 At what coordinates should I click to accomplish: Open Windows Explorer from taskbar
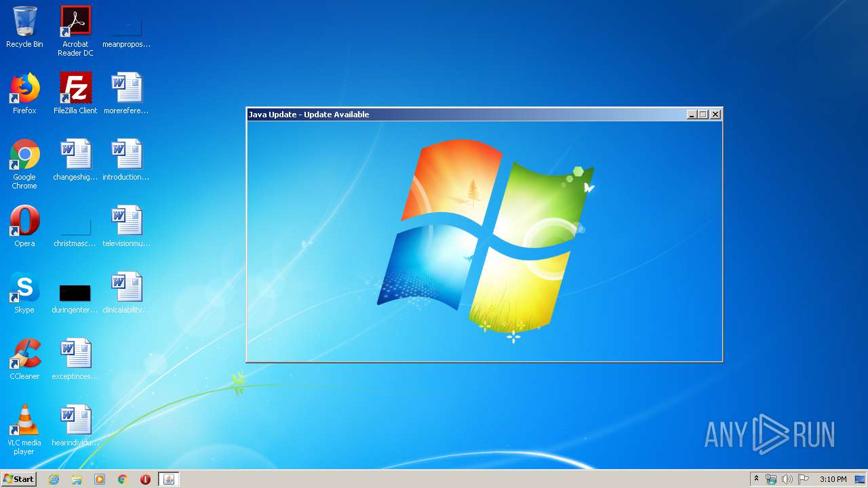[77, 479]
